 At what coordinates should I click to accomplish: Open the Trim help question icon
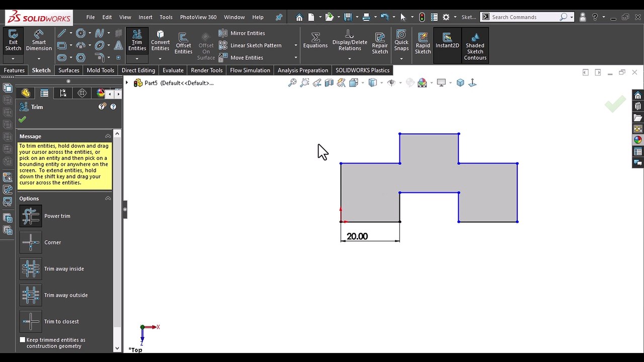tap(113, 107)
